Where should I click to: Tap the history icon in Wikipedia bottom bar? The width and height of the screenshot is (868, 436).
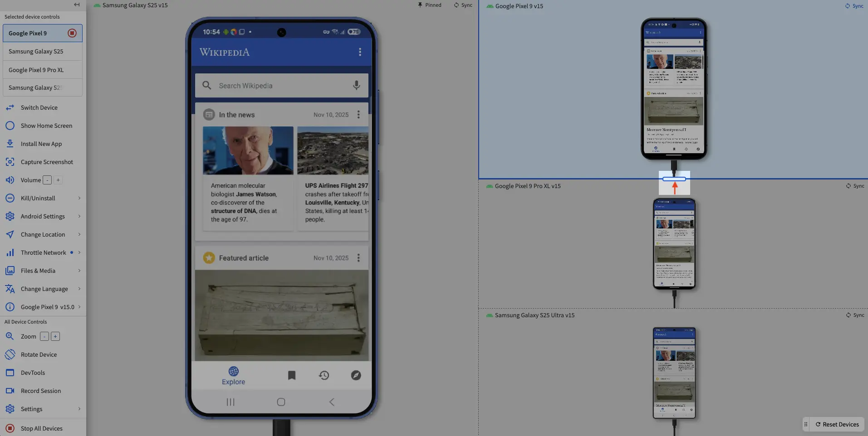tap(324, 375)
